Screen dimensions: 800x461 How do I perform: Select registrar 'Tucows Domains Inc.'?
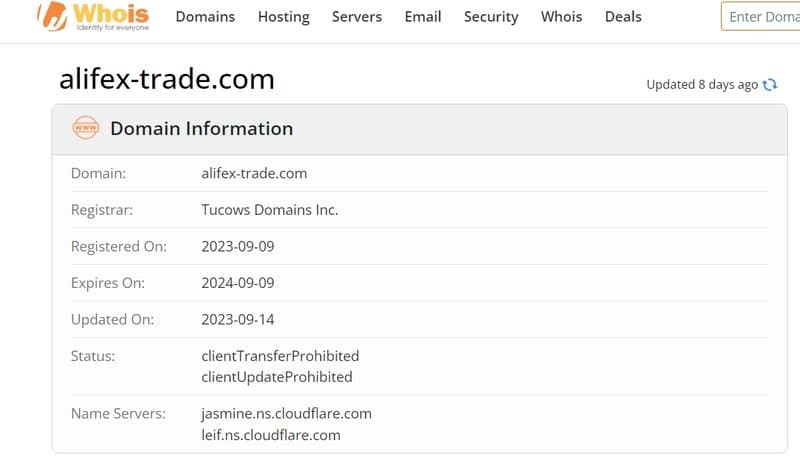click(269, 210)
